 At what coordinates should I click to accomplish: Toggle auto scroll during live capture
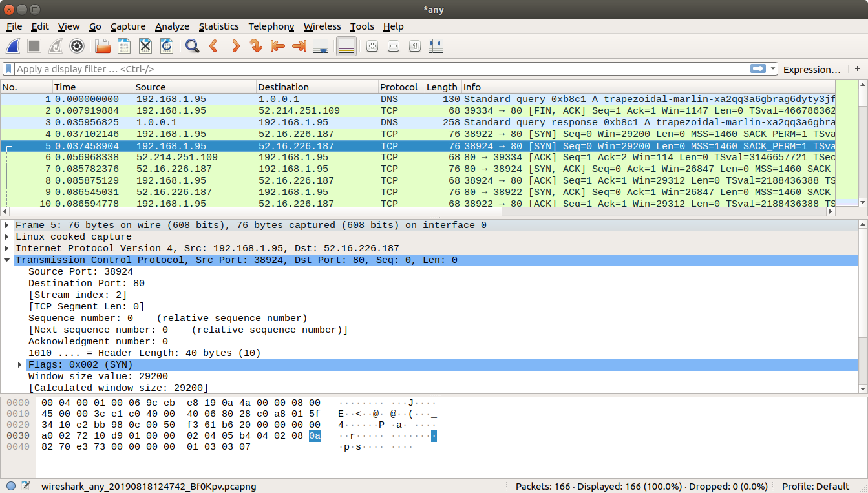(x=320, y=46)
